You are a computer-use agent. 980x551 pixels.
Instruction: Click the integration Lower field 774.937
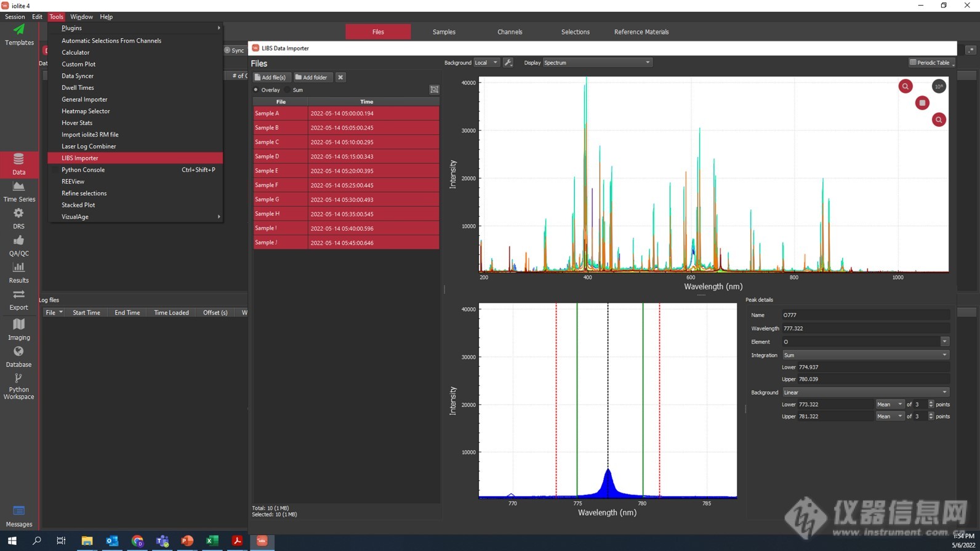tap(874, 368)
